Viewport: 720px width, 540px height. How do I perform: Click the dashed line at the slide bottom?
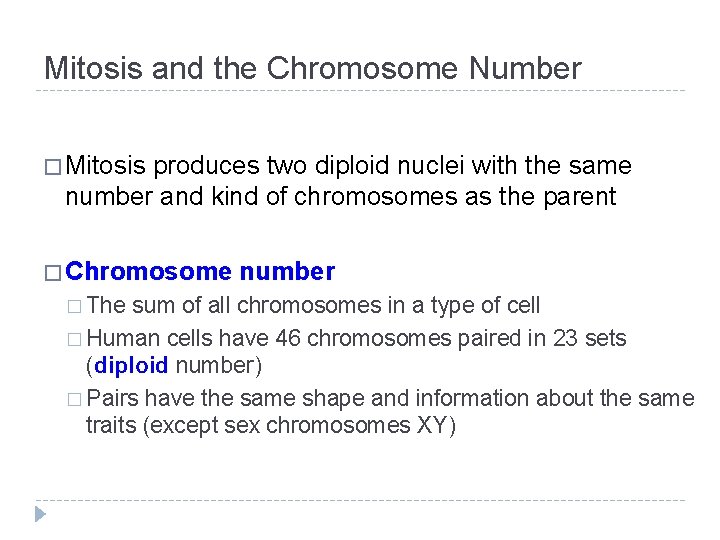pos(360,500)
